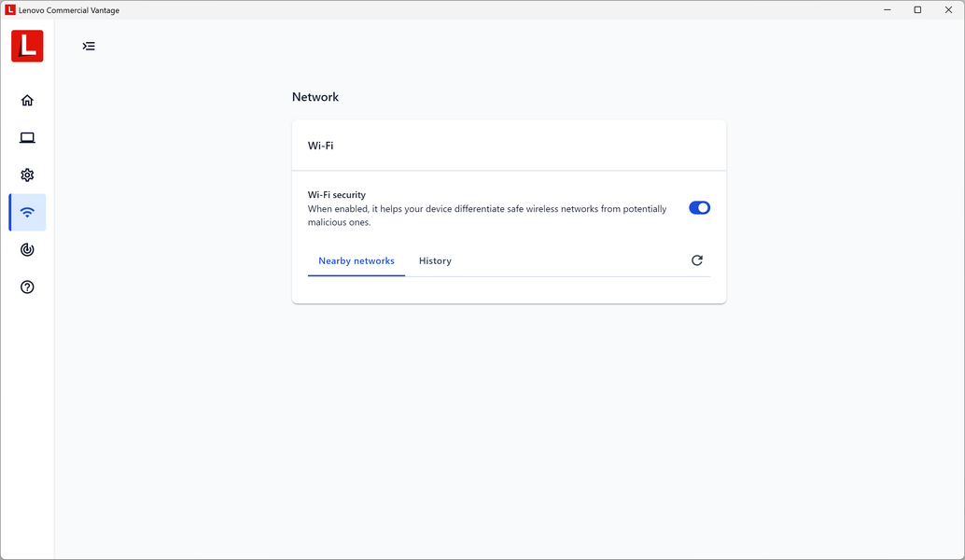This screenshot has width=965, height=560.
Task: Open the circular swirl icon above help
Action: [x=27, y=250]
